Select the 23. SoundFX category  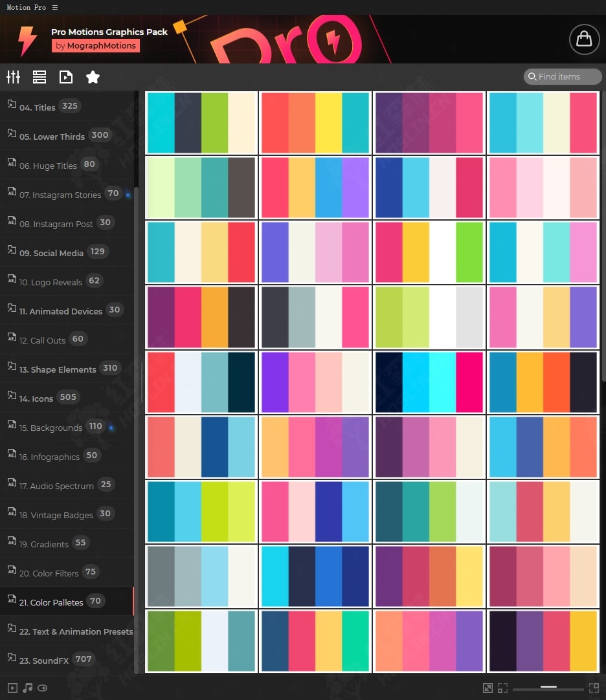coord(67,659)
